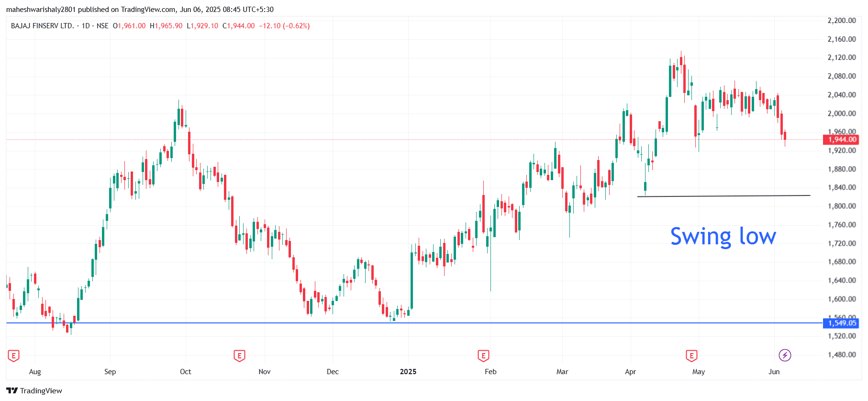Image resolution: width=868 pixels, height=401 pixels.
Task: Select the low value L1,929.10
Action: click(x=202, y=26)
